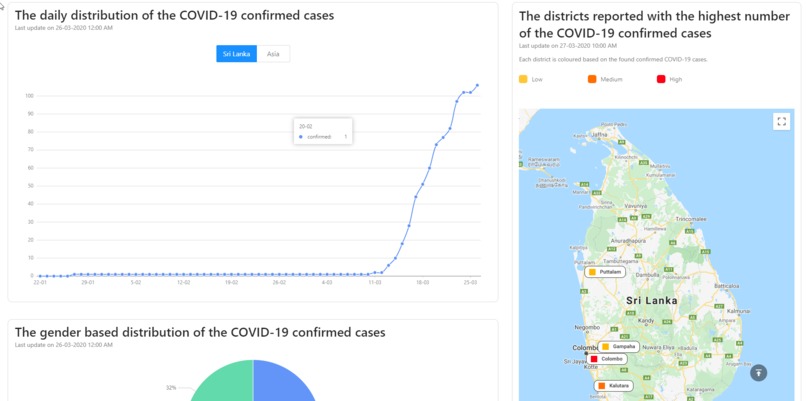Click the 100 y-axis value label
The image size is (806, 401).
(x=29, y=96)
